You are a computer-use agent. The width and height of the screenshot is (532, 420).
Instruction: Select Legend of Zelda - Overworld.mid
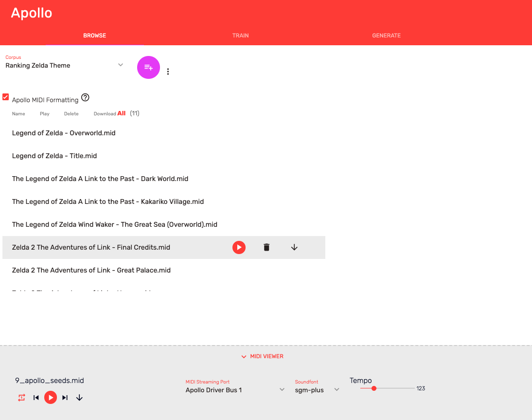(164, 133)
